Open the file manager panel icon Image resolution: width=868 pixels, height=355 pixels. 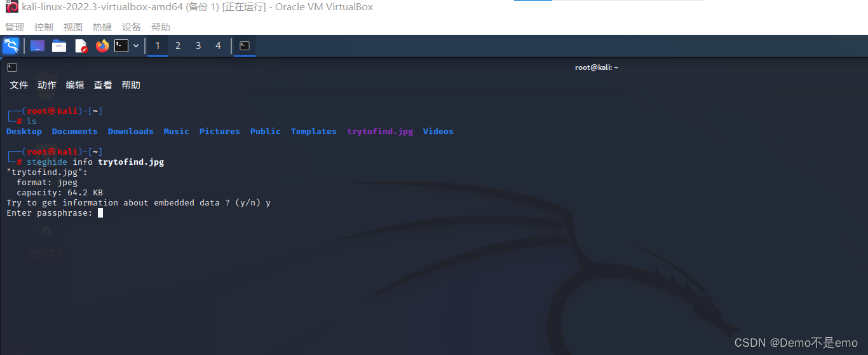pos(59,46)
